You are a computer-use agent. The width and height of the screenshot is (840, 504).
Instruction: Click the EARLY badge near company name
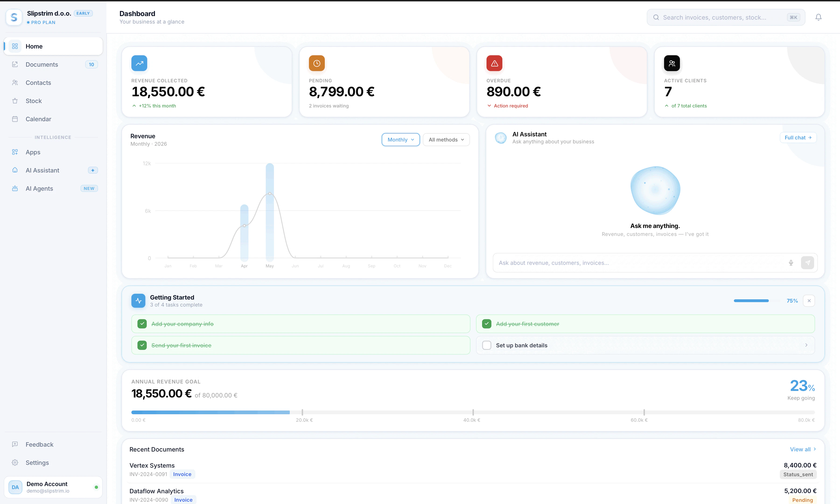click(83, 13)
